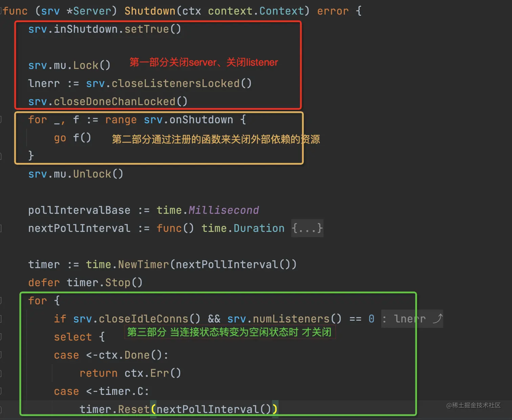The height and width of the screenshot is (420, 512).
Task: Click the Reset method on timer
Action: 134,409
